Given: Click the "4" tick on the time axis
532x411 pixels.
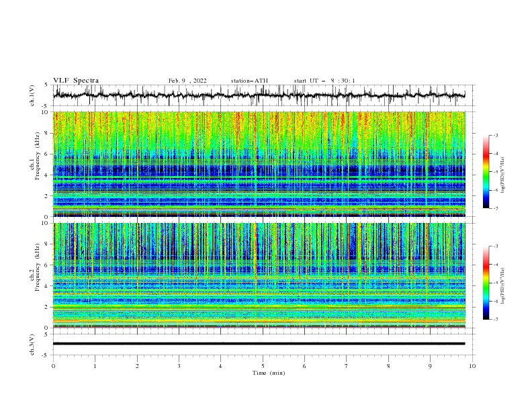Looking at the screenshot, I should [221, 366].
